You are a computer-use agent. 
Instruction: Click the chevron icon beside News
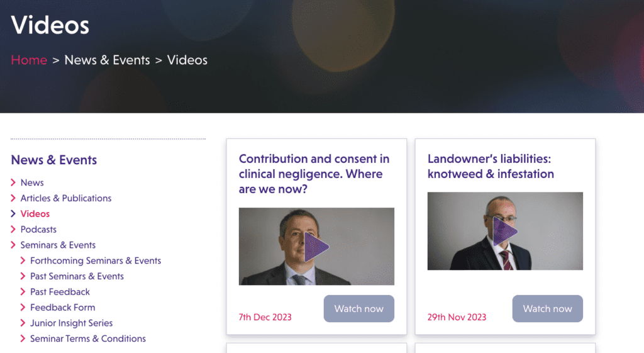[14, 182]
